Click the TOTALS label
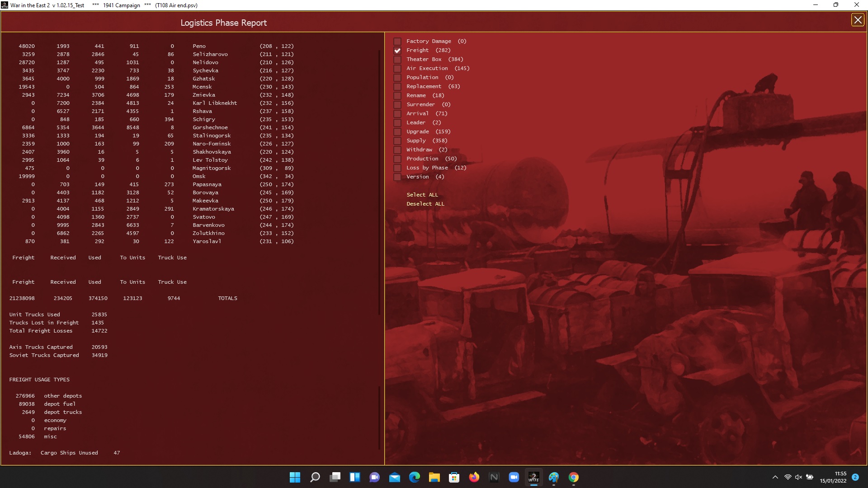Viewport: 868px width, 488px height. coord(227,298)
